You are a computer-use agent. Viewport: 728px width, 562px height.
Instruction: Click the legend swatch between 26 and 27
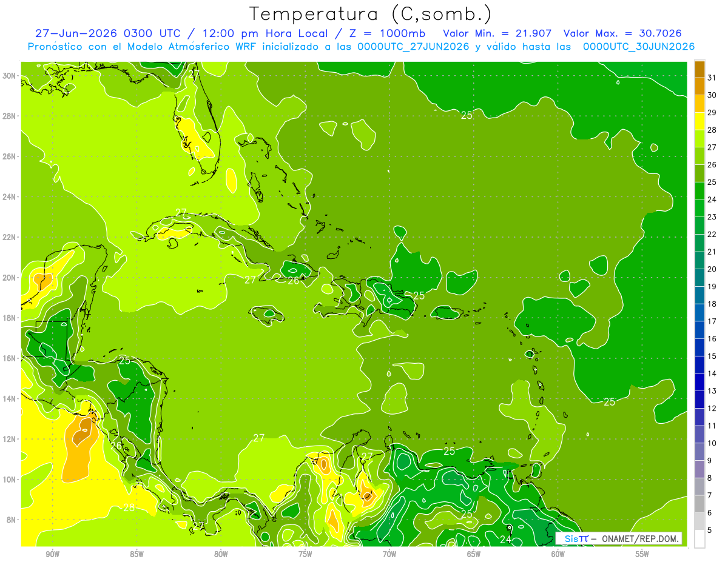tap(699, 156)
